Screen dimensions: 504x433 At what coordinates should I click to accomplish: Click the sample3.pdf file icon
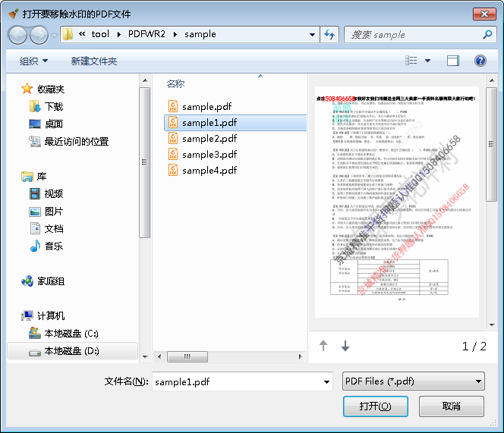coord(173,154)
